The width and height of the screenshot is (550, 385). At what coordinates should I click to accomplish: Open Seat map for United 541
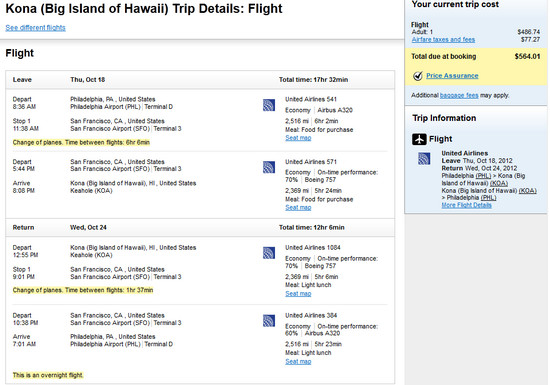(298, 138)
